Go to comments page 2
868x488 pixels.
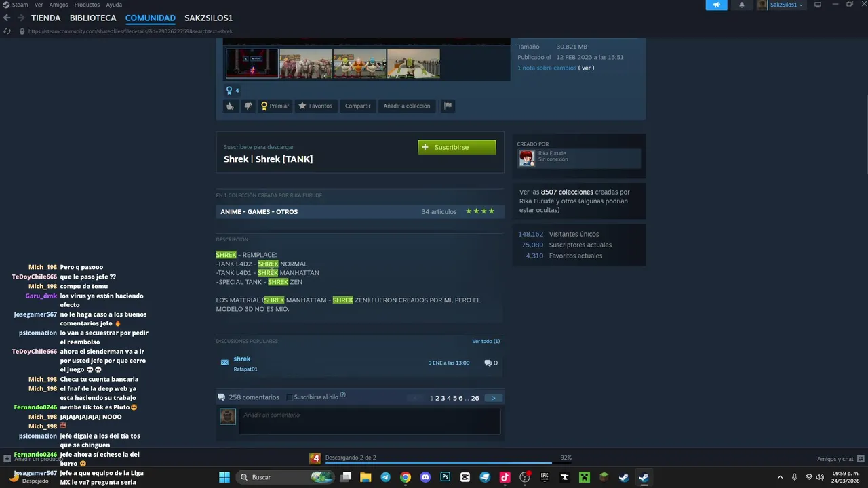pyautogui.click(x=437, y=398)
